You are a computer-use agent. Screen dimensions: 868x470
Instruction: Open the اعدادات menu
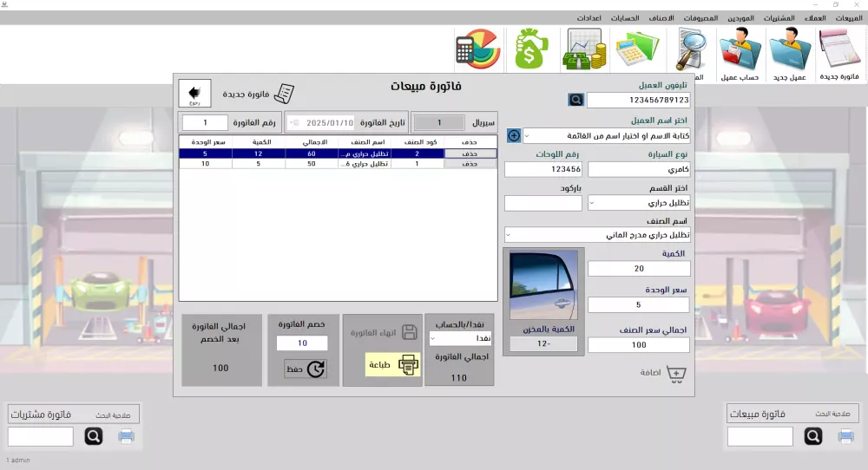tap(589, 18)
